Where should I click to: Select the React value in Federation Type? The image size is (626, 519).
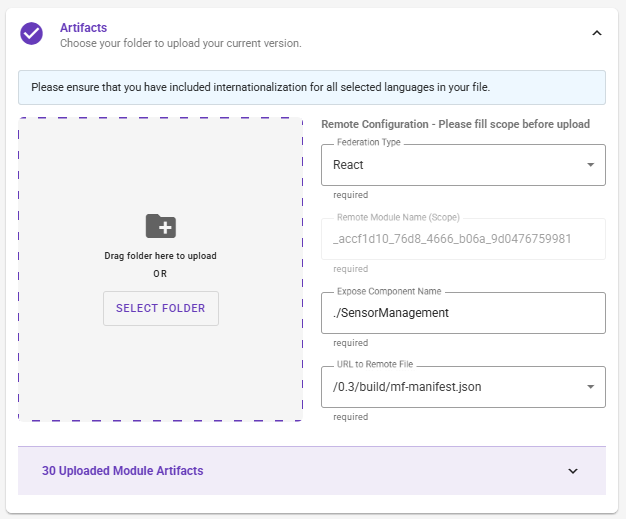coord(348,165)
